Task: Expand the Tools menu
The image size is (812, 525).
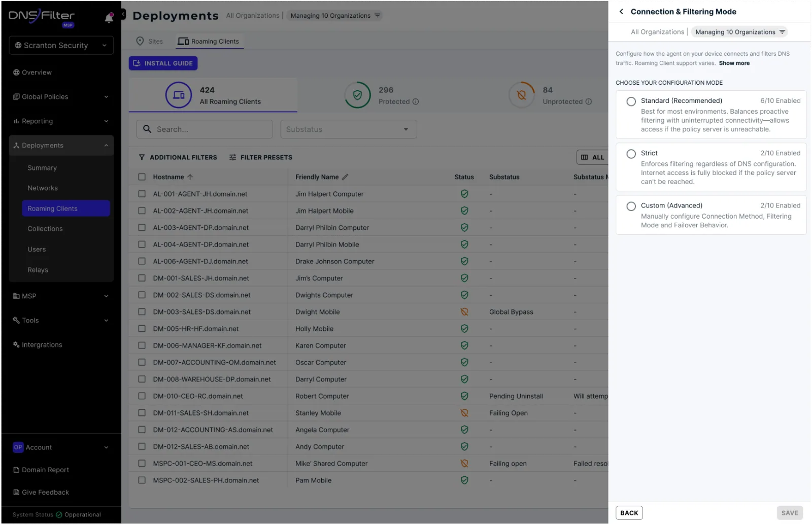Action: coord(61,321)
